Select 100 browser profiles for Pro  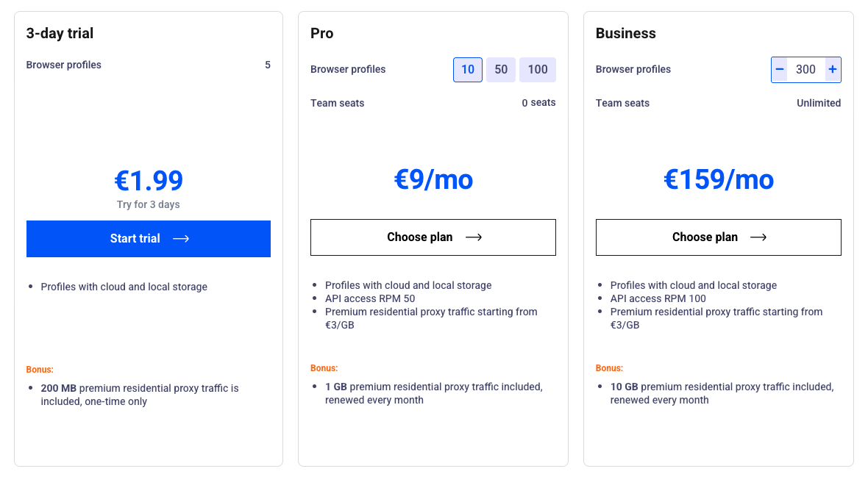(538, 70)
